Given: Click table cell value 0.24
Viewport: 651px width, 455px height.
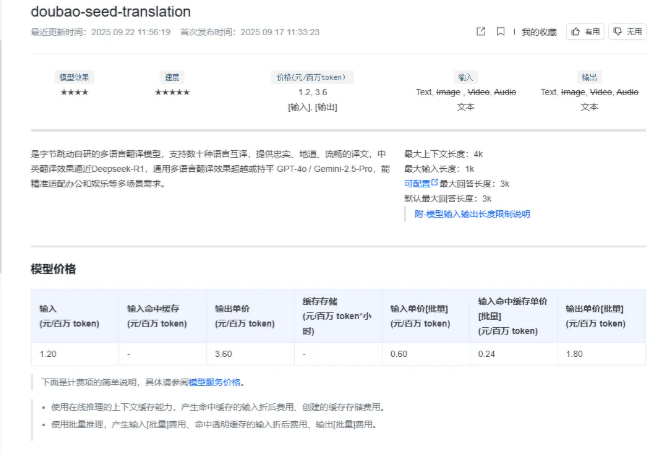Looking at the screenshot, I should click(486, 354).
